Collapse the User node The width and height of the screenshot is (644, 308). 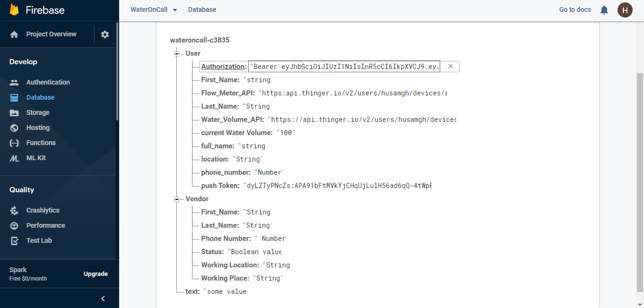[x=177, y=53]
